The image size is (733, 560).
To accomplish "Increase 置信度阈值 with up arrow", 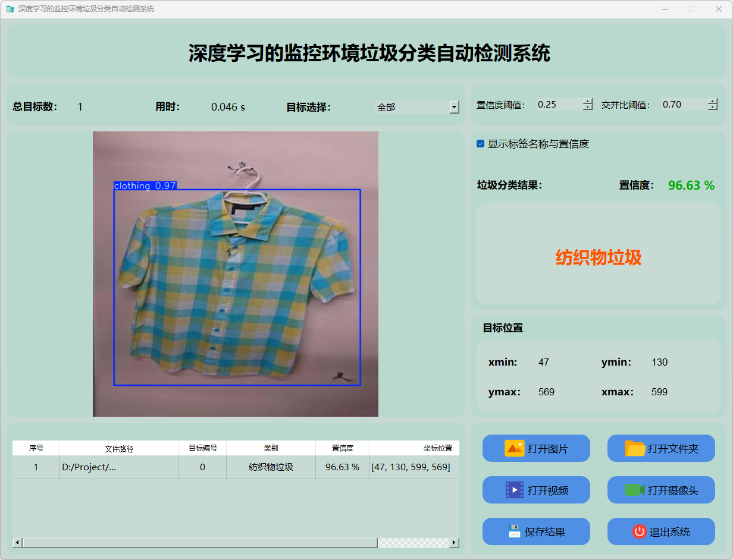I will pyautogui.click(x=588, y=101).
